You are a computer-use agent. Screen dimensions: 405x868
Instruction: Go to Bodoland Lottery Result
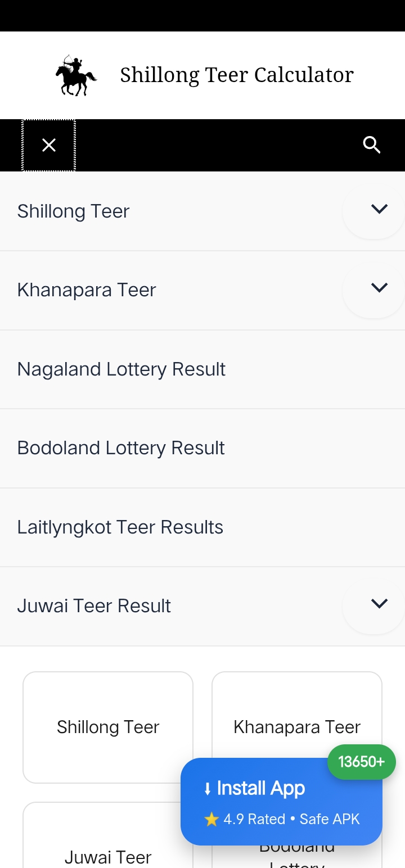pos(121,448)
